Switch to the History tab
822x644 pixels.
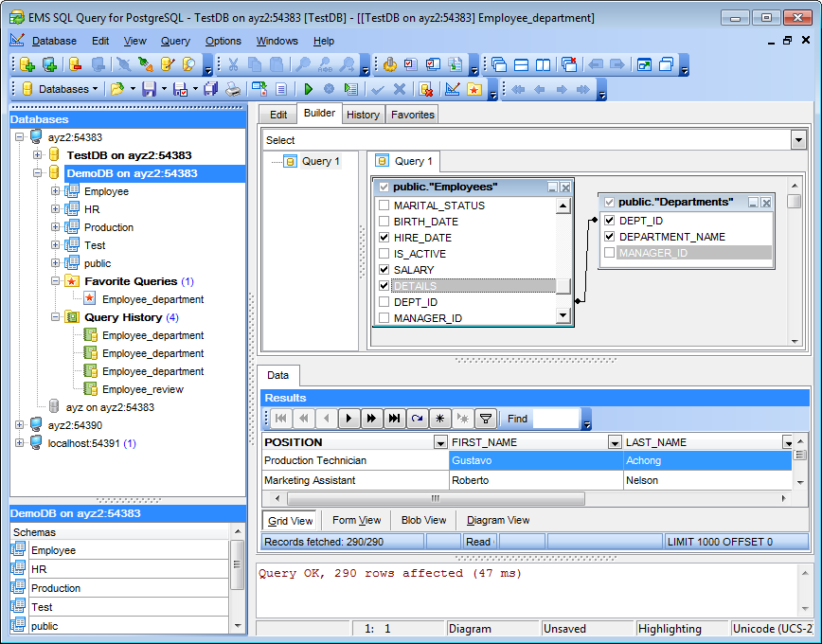tap(363, 115)
